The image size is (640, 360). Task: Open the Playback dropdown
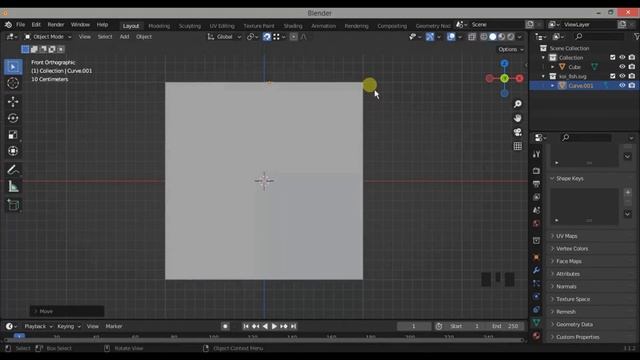tap(38, 326)
